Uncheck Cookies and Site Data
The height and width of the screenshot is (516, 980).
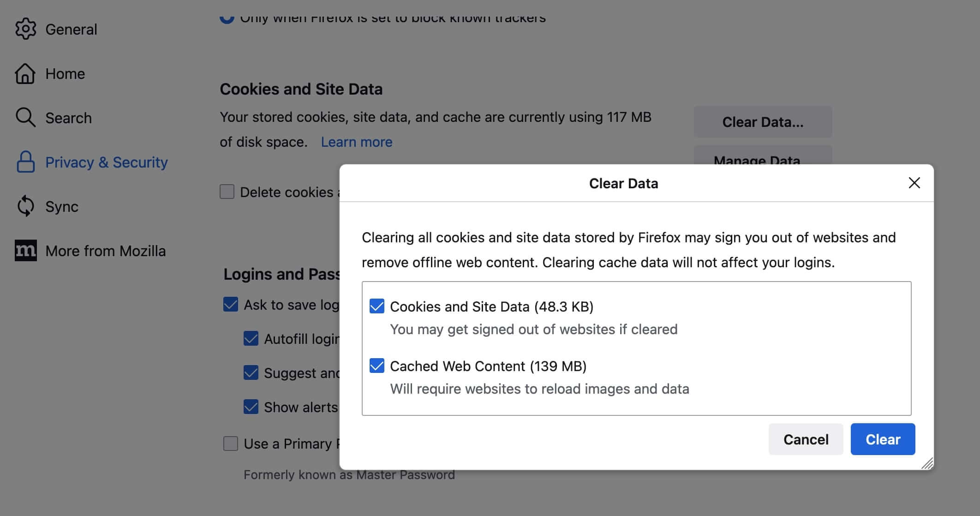tap(376, 306)
